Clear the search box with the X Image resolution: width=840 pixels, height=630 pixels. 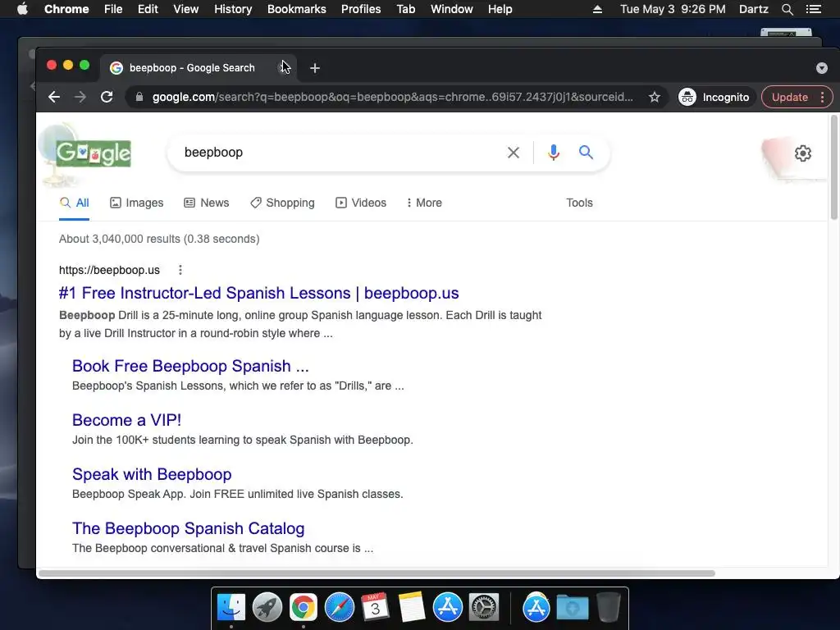(514, 153)
